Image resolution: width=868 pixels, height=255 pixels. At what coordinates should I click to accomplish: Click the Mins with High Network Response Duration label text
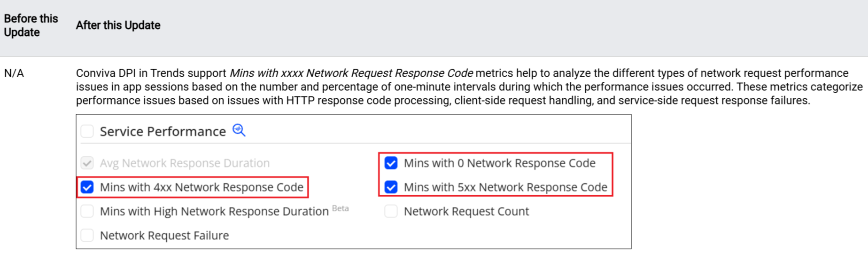tap(214, 212)
